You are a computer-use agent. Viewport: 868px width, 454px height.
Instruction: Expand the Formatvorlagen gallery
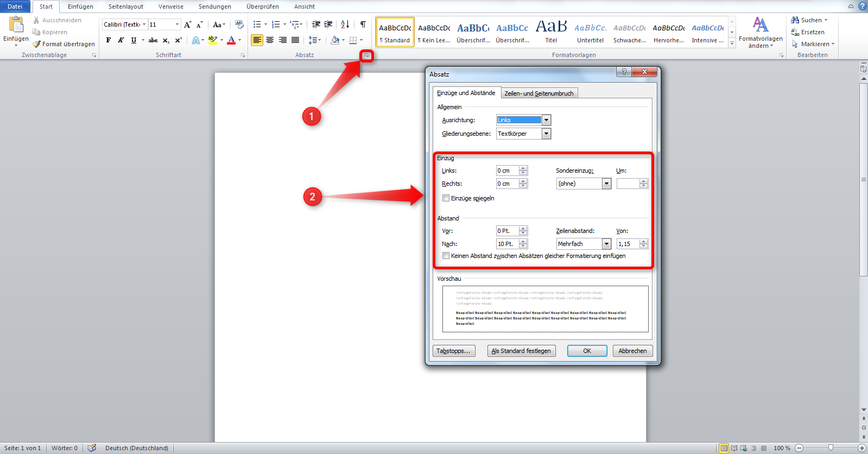[x=732, y=43]
